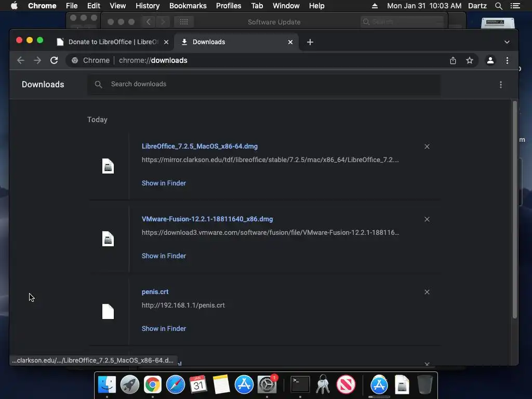Image resolution: width=532 pixels, height=399 pixels.
Task: Click the Chrome back navigation arrow
Action: tap(21, 60)
